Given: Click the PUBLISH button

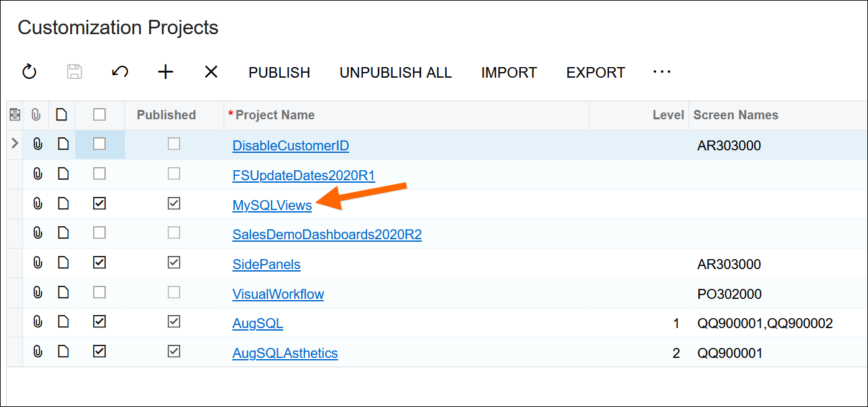Looking at the screenshot, I should 279,72.
